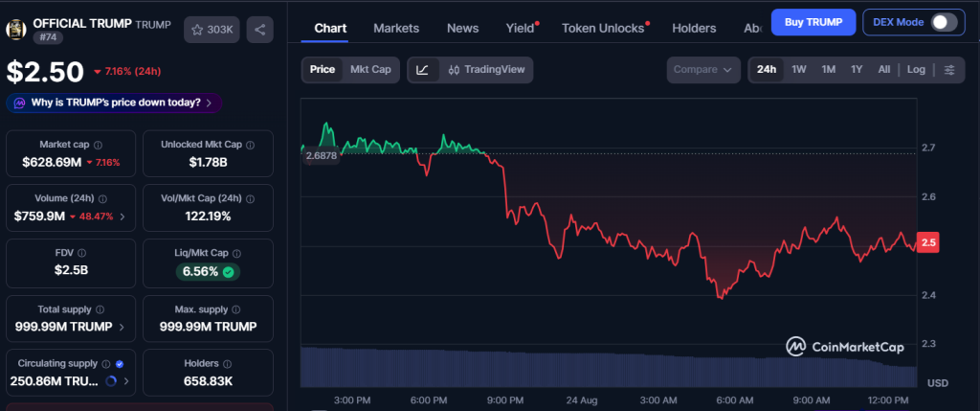Show Market cap info tooltip icon
The image size is (980, 411).
coord(98,145)
